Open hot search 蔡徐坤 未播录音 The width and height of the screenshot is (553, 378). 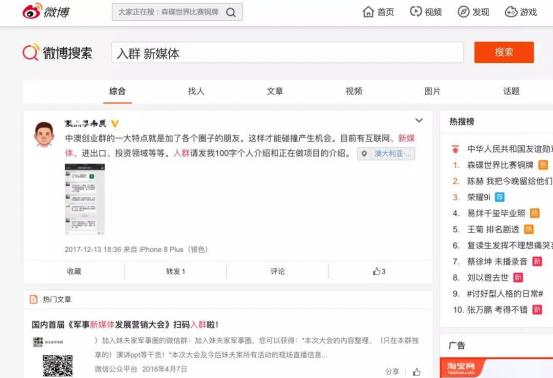(x=497, y=261)
